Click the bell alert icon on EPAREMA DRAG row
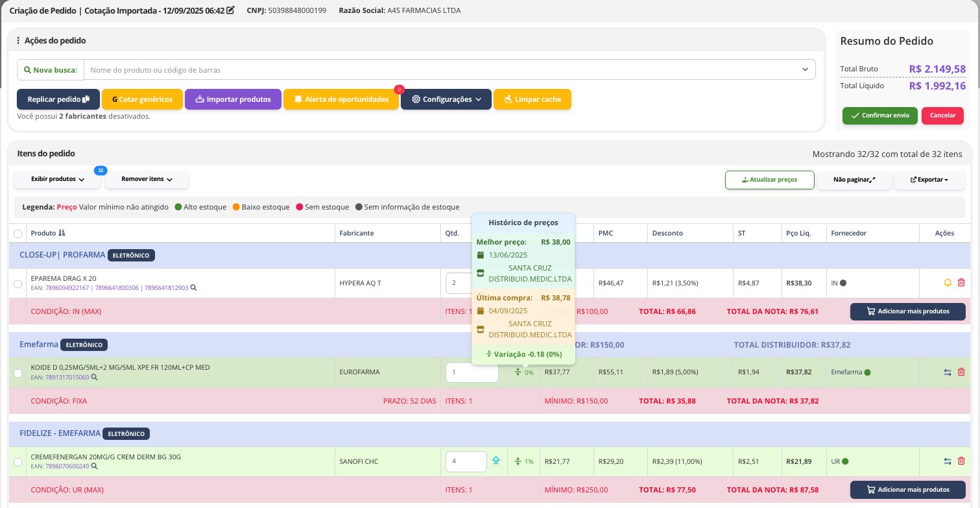 tap(948, 283)
